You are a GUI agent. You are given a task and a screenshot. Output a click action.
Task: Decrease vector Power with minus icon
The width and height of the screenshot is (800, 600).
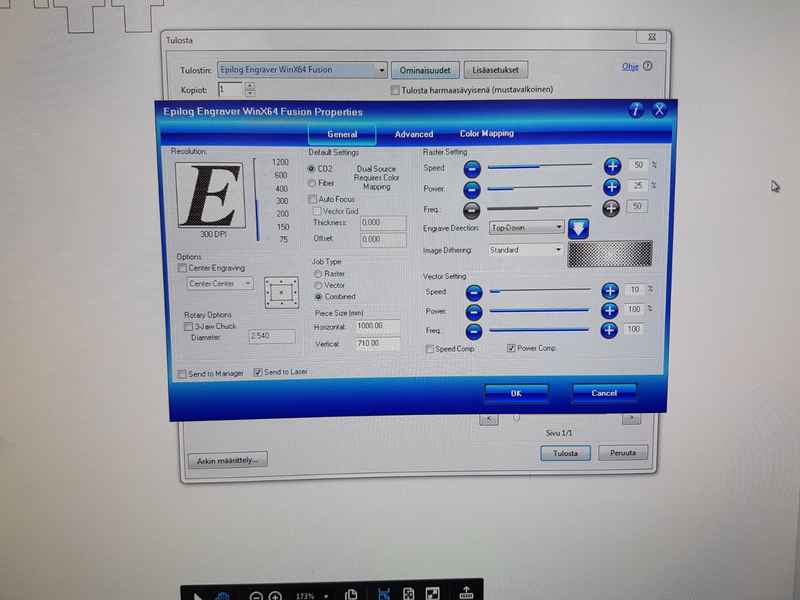[x=474, y=312]
